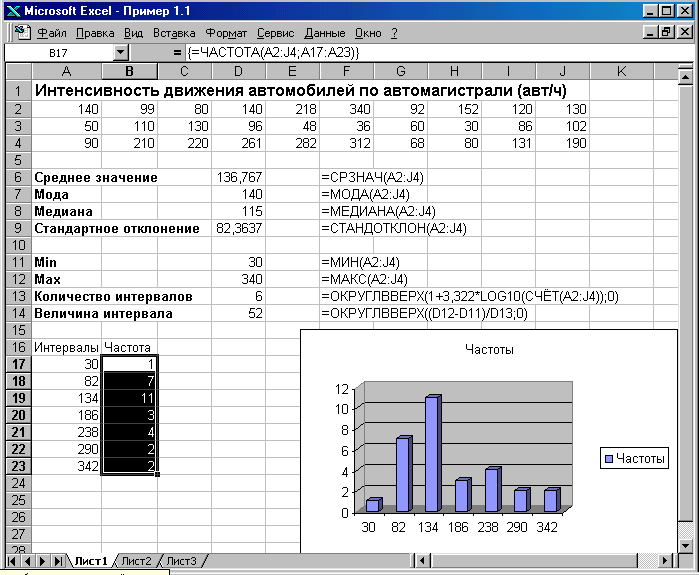Click the chart title Частоты
This screenshot has width=699, height=575.
point(489,349)
